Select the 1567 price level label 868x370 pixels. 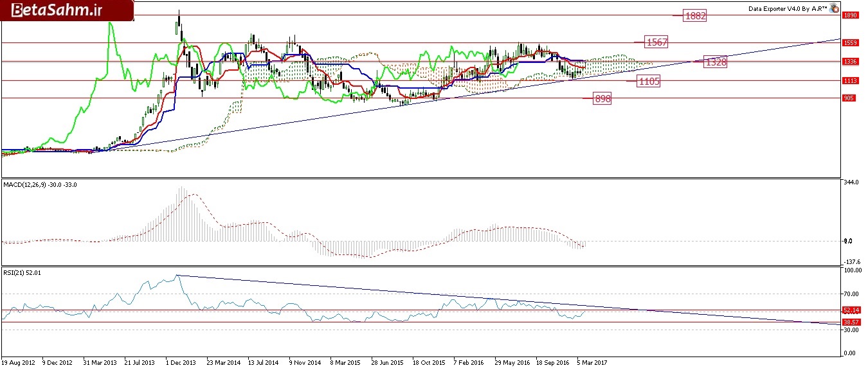(657, 42)
